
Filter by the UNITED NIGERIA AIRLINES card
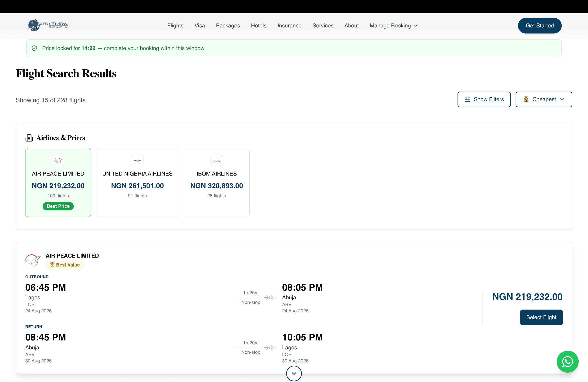tap(137, 182)
